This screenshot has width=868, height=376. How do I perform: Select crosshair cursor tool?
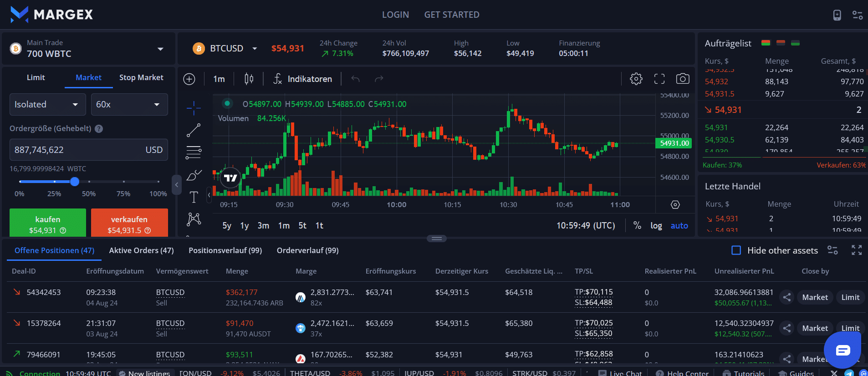click(194, 108)
